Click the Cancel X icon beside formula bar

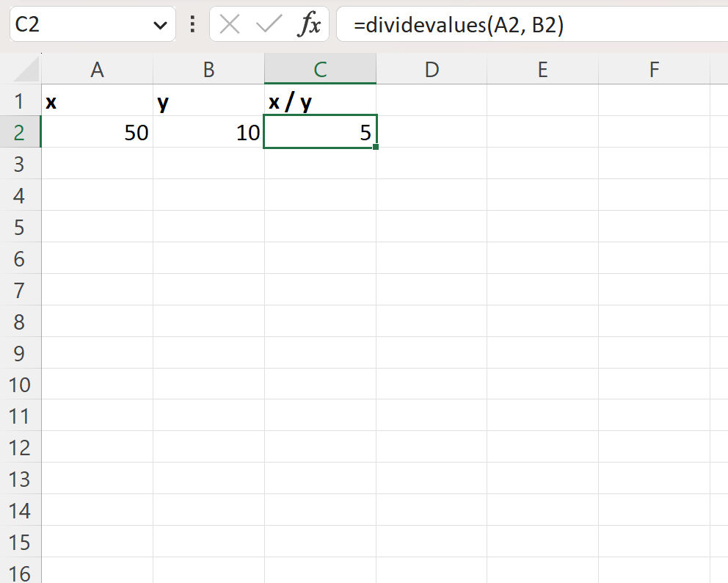(227, 23)
